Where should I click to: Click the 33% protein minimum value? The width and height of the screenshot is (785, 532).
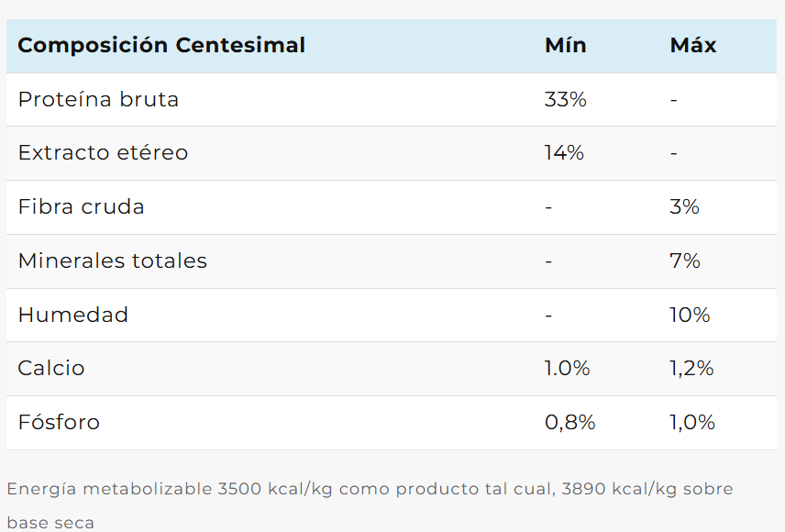[565, 99]
